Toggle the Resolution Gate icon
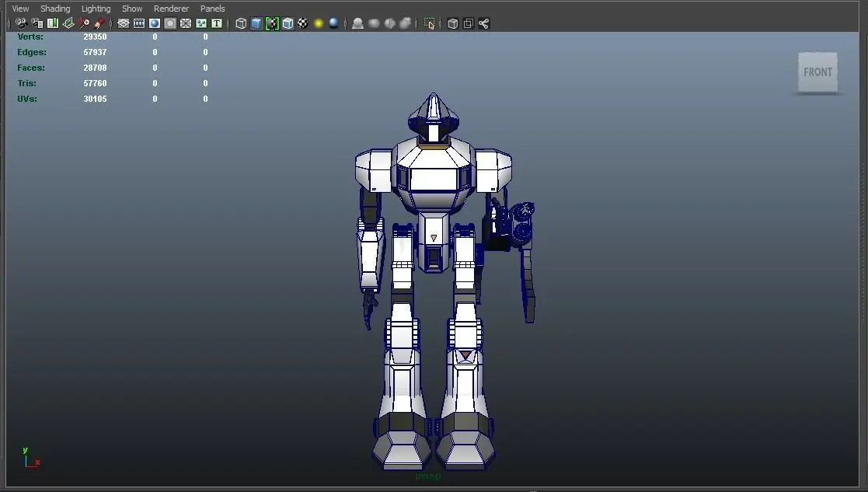Screen dimensions: 868x492 [155, 23]
